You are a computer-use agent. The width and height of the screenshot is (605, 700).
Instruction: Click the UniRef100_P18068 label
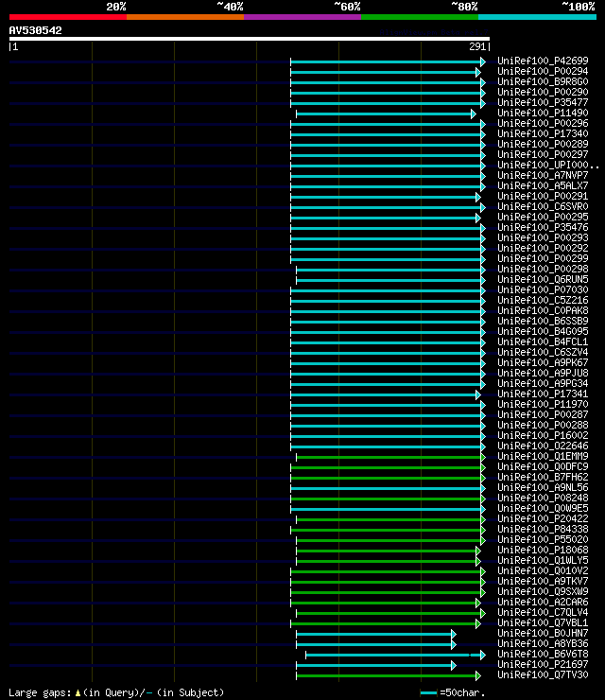pos(543,551)
